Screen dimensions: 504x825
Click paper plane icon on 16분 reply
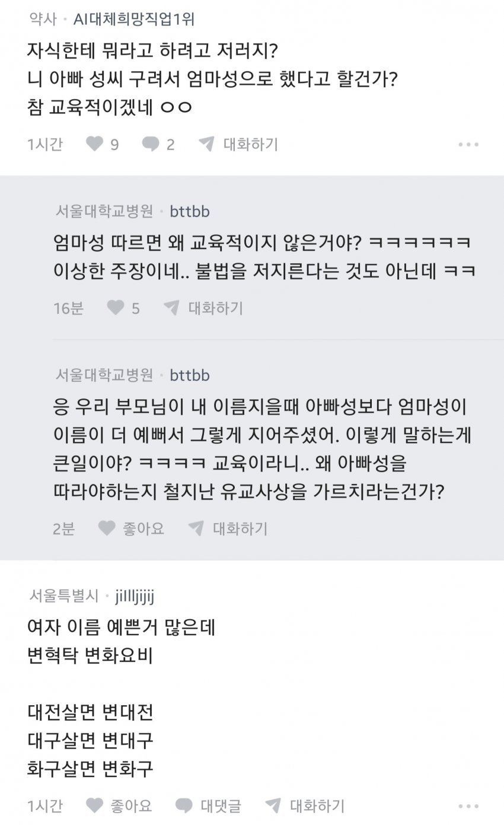click(x=171, y=308)
